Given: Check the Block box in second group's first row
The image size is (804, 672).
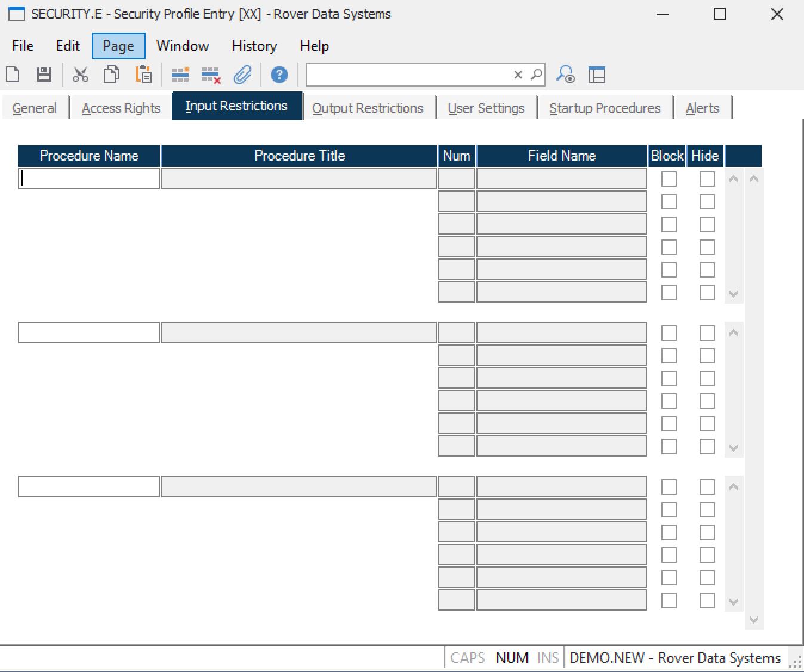Looking at the screenshot, I should (x=669, y=333).
